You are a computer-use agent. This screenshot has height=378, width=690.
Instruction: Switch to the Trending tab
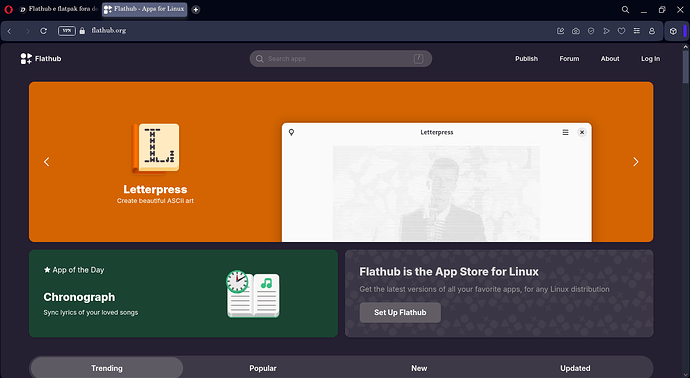point(107,368)
